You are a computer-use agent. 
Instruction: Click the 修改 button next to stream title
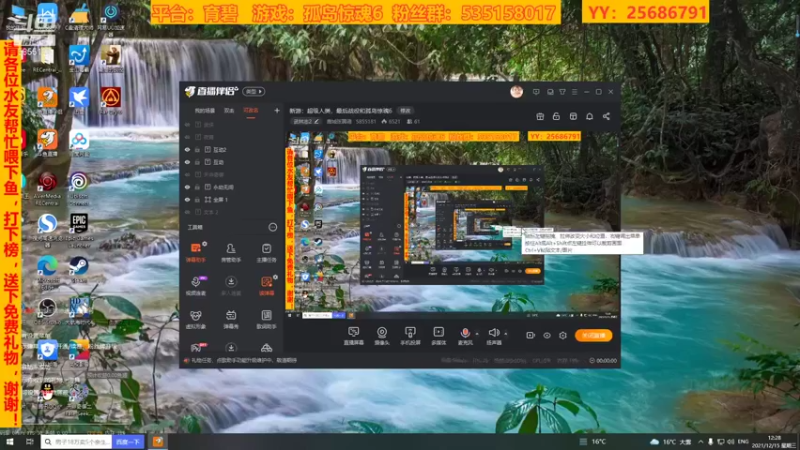coord(405,110)
